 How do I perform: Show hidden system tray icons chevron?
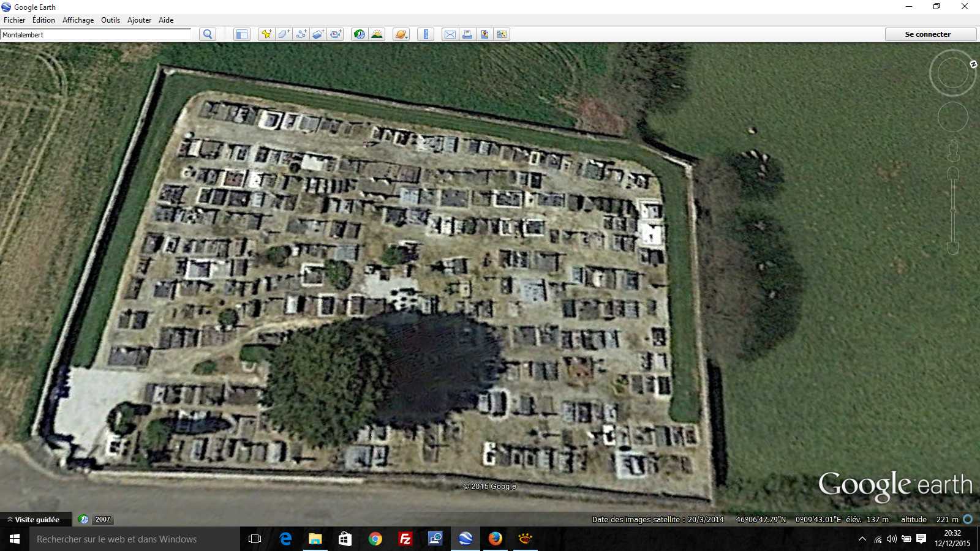862,539
